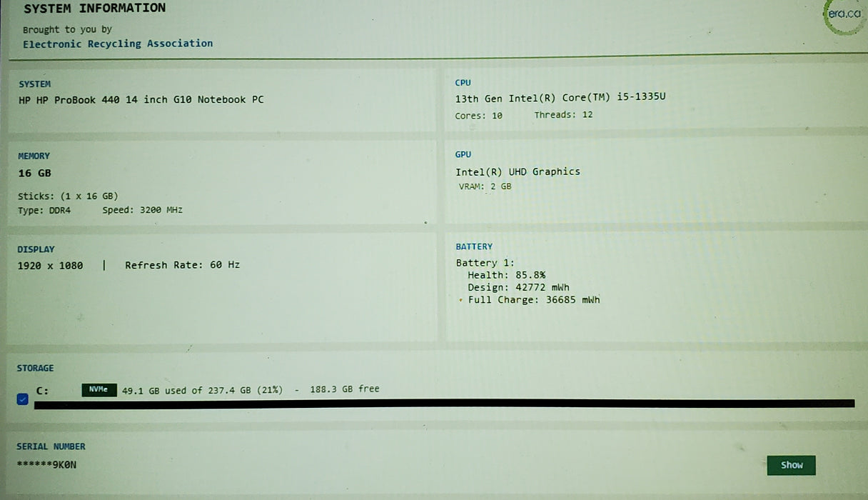Viewport: 868px width, 500px height.
Task: Select the 1920 x 1080 resolution
Action: (51, 266)
